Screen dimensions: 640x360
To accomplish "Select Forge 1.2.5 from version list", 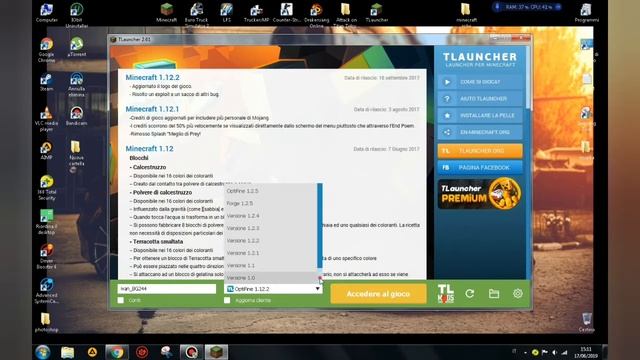I will [271, 203].
